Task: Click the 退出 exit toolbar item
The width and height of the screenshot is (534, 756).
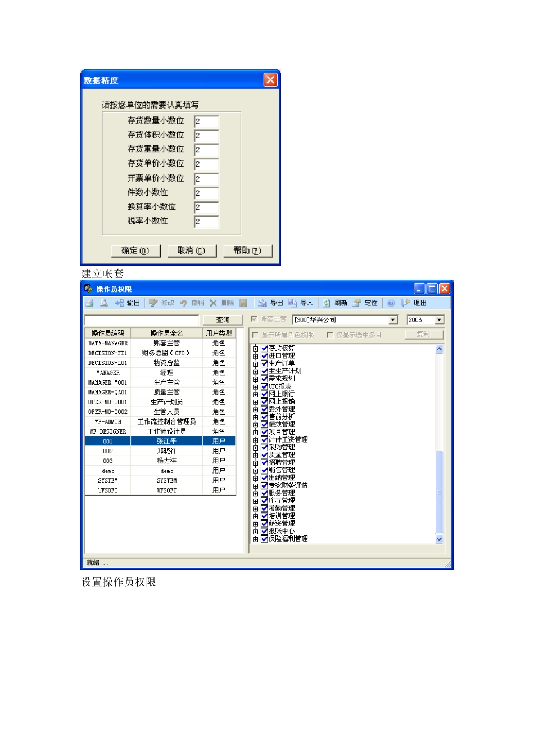Action: pyautogui.click(x=414, y=303)
